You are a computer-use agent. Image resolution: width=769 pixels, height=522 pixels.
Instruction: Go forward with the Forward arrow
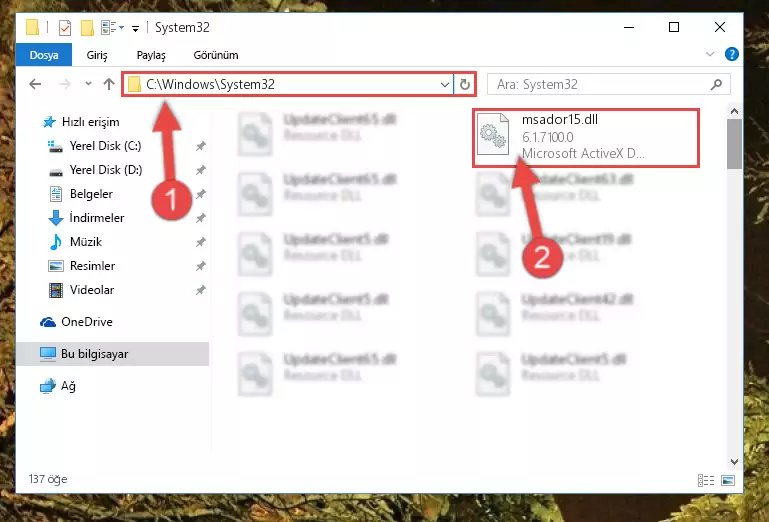(64, 84)
